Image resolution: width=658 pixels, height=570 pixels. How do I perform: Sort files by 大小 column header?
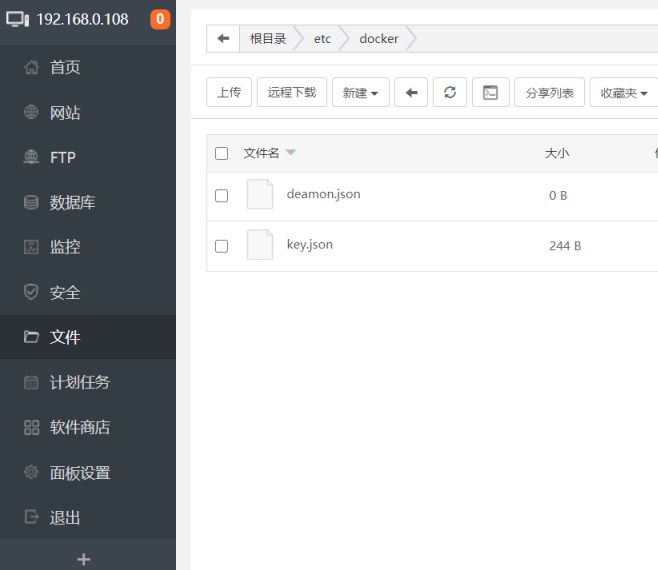point(557,153)
